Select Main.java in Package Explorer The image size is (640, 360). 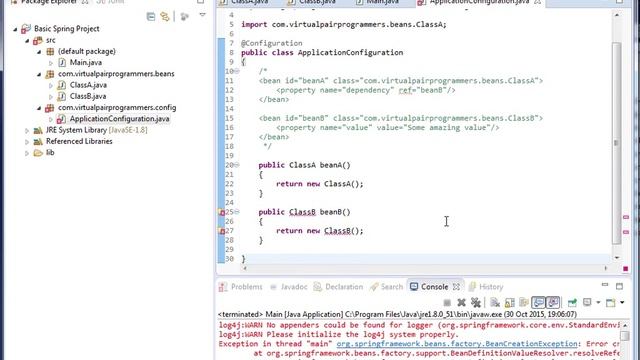(86, 62)
